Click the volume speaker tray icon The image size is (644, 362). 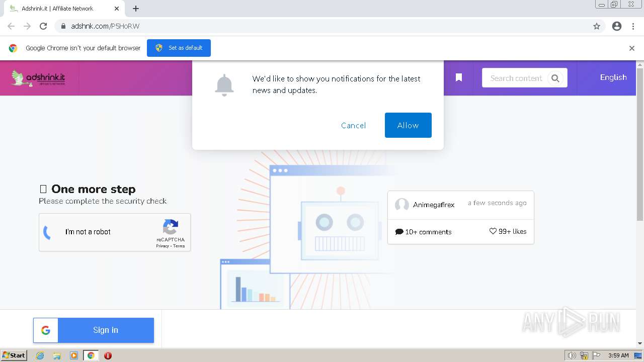(x=572, y=355)
